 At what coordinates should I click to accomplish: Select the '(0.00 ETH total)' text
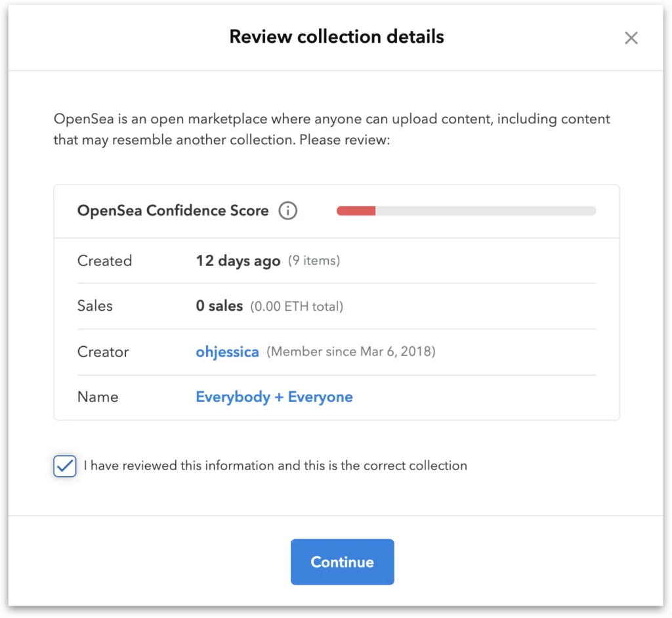(x=297, y=306)
